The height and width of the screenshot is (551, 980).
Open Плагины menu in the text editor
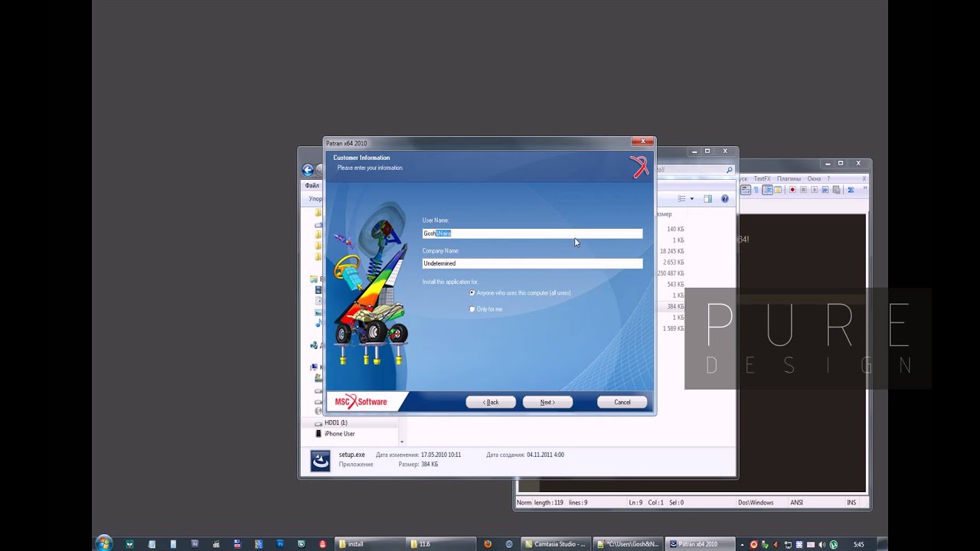(x=789, y=179)
